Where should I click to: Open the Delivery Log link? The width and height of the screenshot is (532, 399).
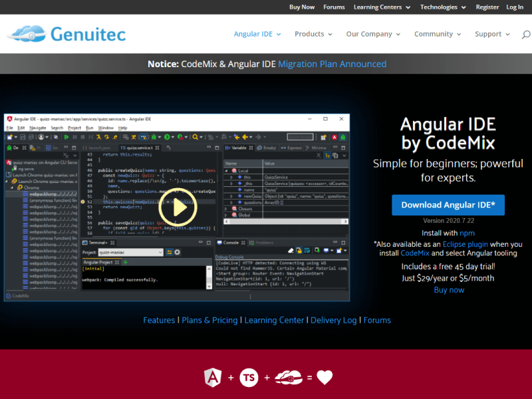334,321
